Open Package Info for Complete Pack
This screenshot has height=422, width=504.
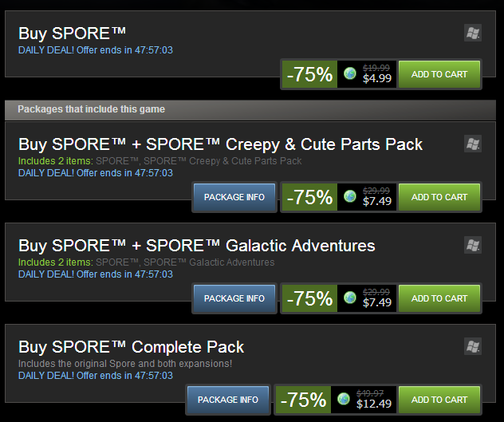point(228,400)
